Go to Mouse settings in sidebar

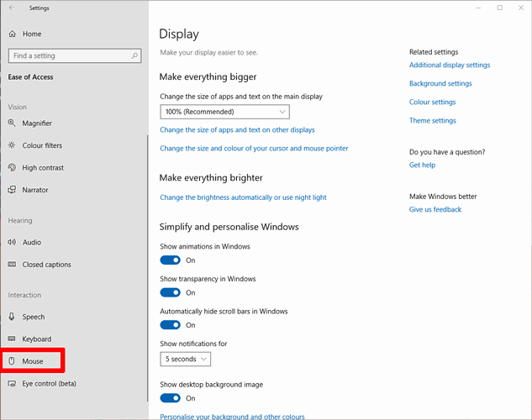33,361
